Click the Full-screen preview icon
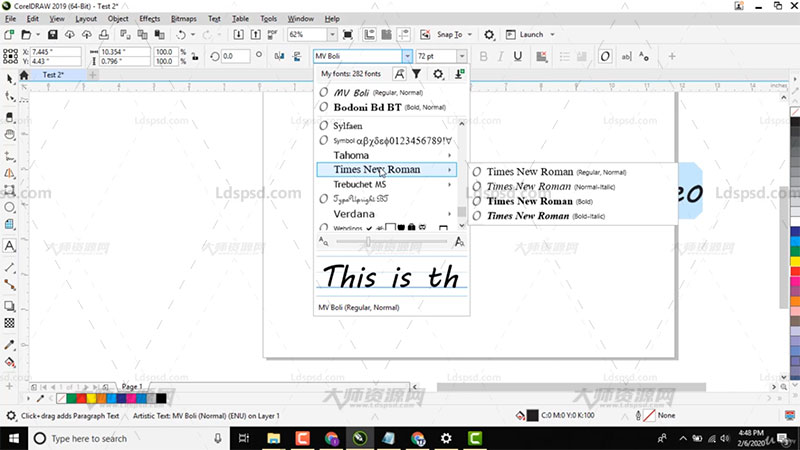The height and width of the screenshot is (450, 800). click(348, 35)
